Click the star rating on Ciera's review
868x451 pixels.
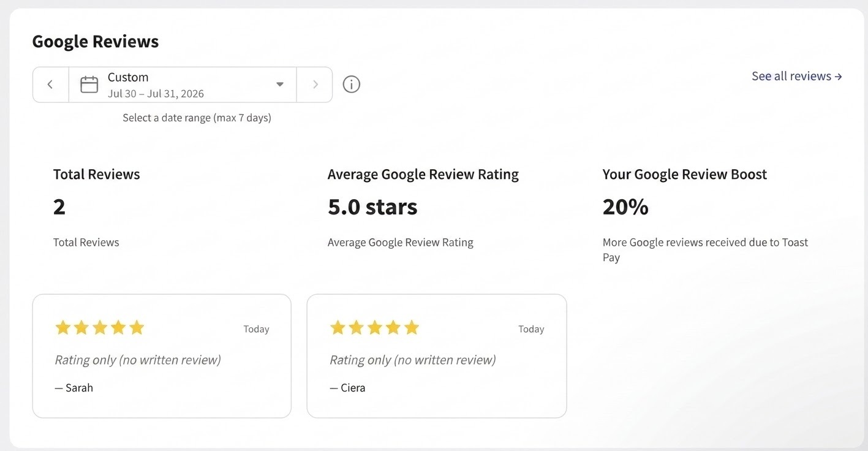coord(375,328)
